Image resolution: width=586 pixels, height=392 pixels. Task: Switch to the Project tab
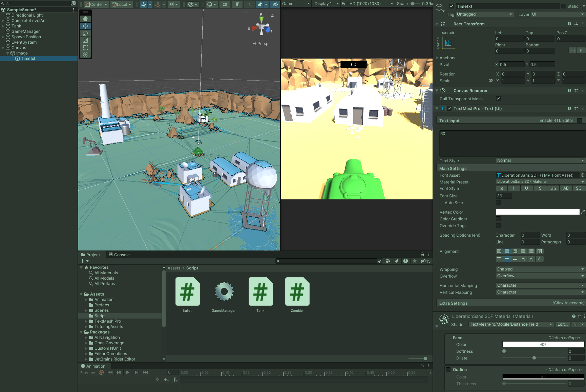pos(90,255)
